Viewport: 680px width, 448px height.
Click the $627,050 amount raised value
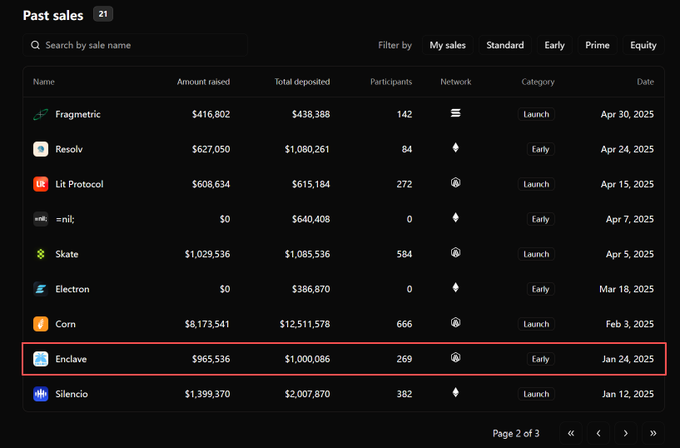(x=211, y=149)
